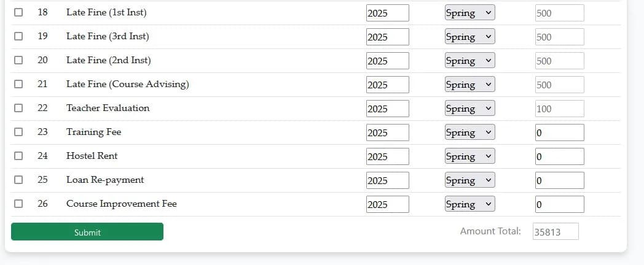Focus the Hostel Rent amount input
The image size is (644, 265).
tap(559, 156)
